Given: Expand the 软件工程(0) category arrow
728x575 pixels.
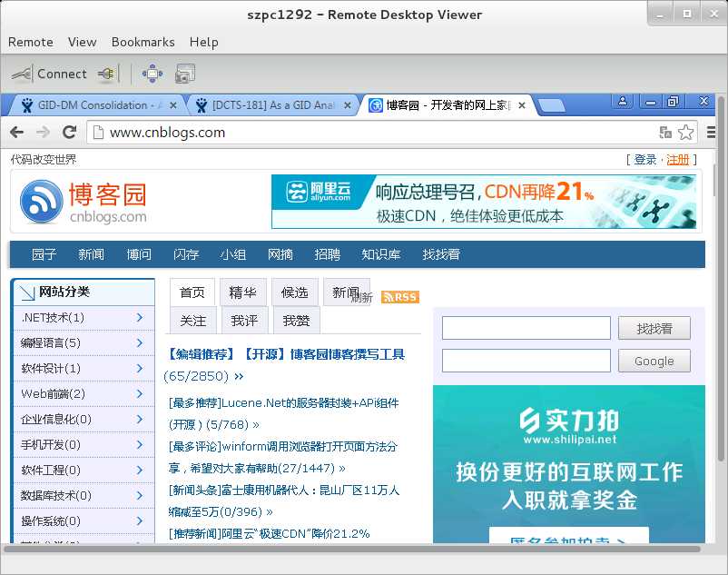Looking at the screenshot, I should point(140,471).
